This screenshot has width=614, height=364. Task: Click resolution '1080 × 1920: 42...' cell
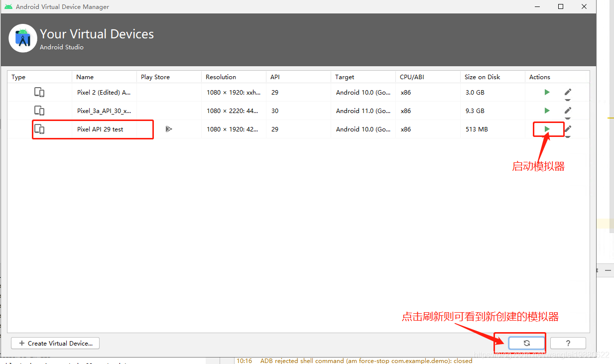(234, 129)
